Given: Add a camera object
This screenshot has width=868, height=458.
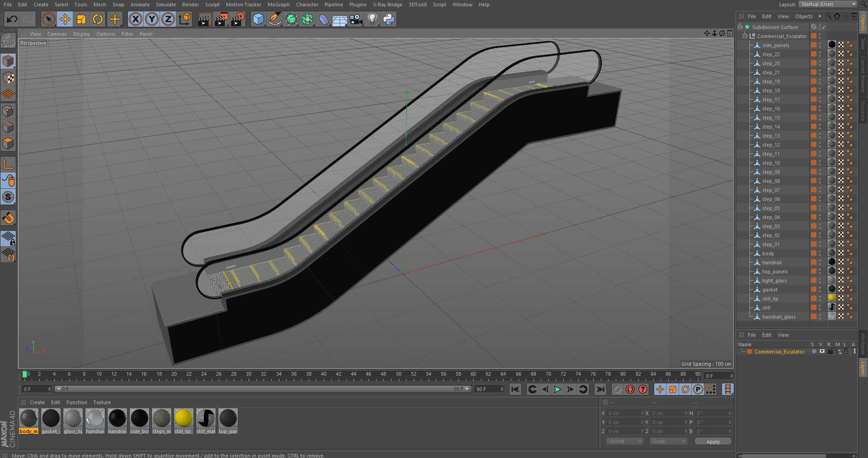Looking at the screenshot, I should (x=356, y=19).
